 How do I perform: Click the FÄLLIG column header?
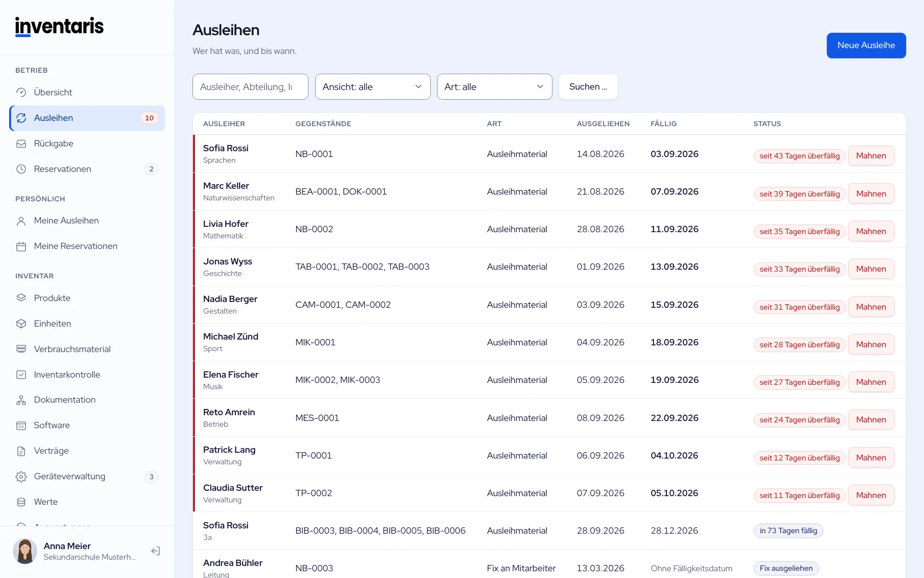(664, 124)
